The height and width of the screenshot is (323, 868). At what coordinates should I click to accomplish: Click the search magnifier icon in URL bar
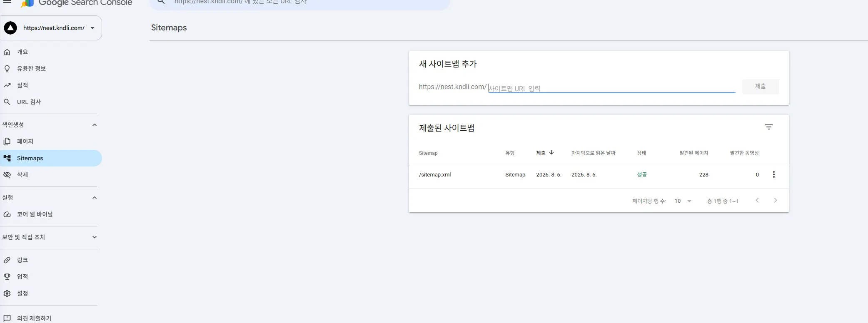tap(161, 2)
